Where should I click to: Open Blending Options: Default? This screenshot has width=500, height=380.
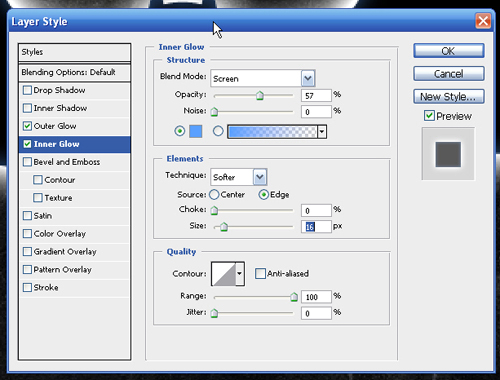click(x=74, y=72)
